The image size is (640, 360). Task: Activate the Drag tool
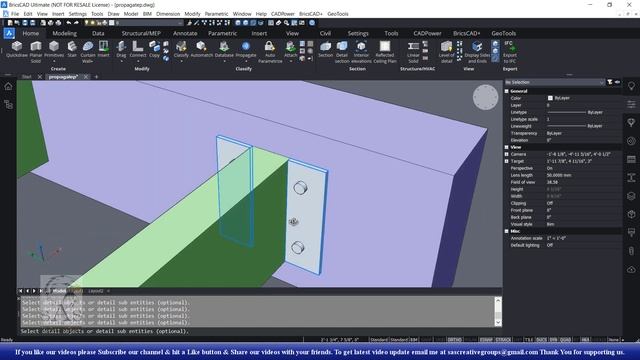coord(121,49)
